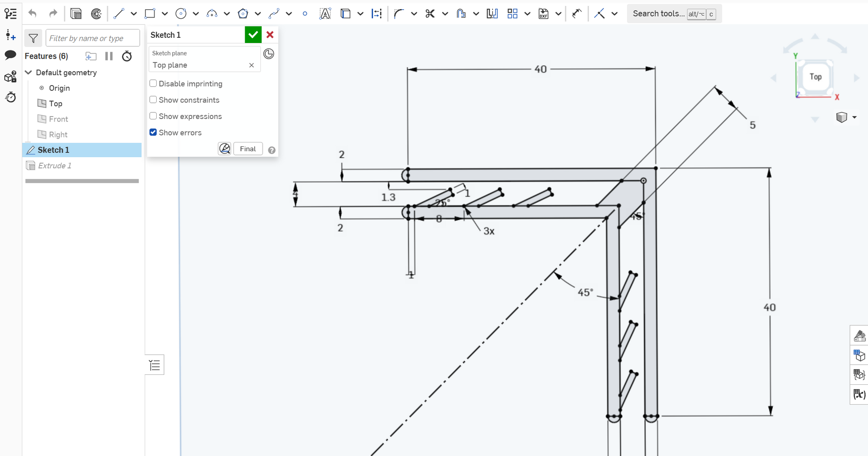
Task: Click the Redo arrow
Action: [x=53, y=13]
